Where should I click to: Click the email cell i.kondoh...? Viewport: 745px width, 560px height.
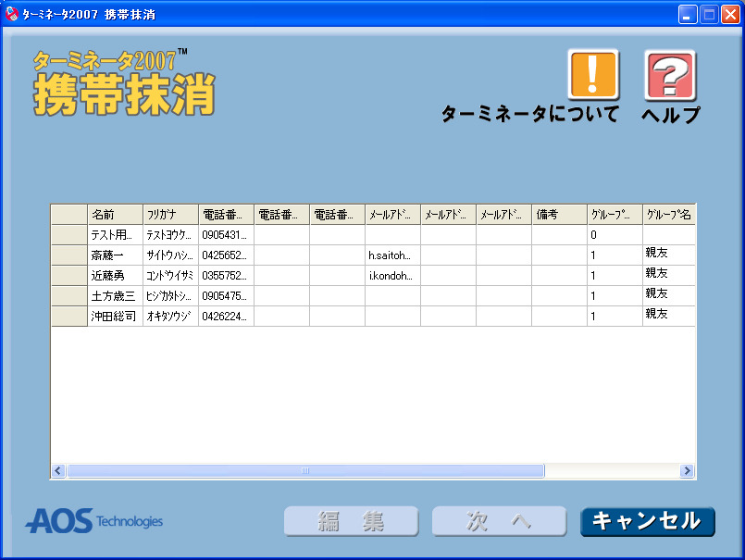pyautogui.click(x=393, y=276)
